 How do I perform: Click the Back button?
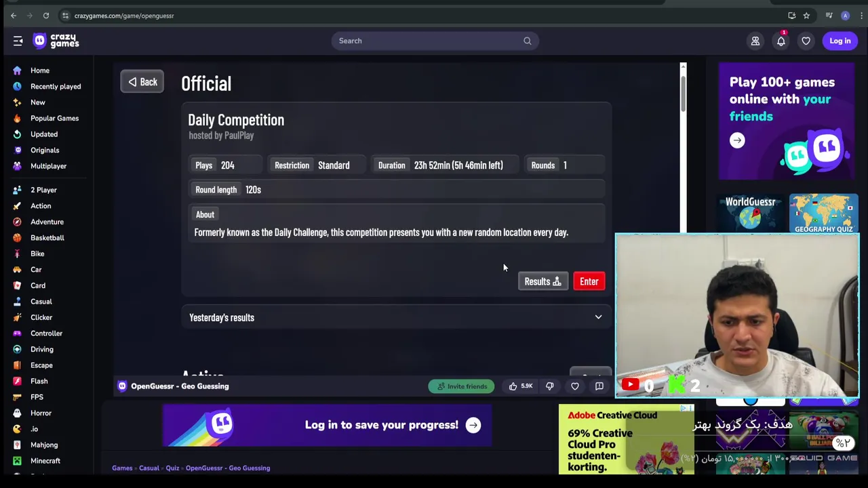click(x=142, y=82)
